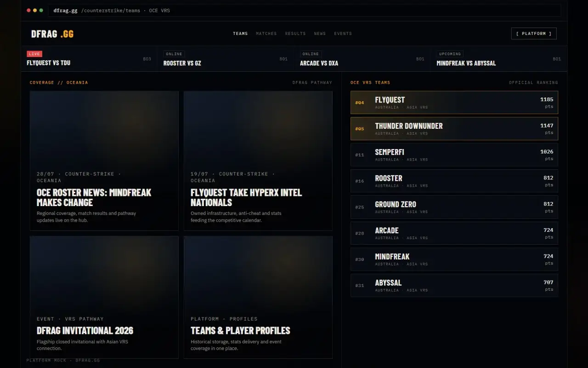Switch to the RESULTS nav tab
588x368 pixels.
295,34
